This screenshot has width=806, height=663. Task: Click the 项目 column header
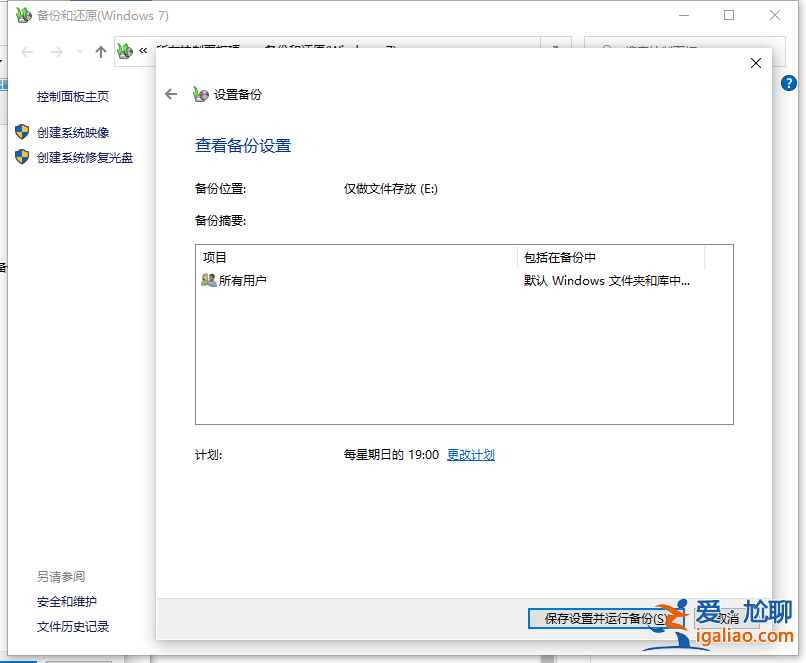214,257
